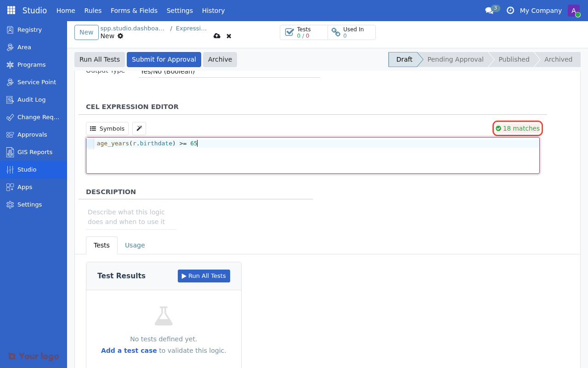Viewport: 588px width, 368px height.
Task: Discard changes with the X icon
Action: (229, 36)
